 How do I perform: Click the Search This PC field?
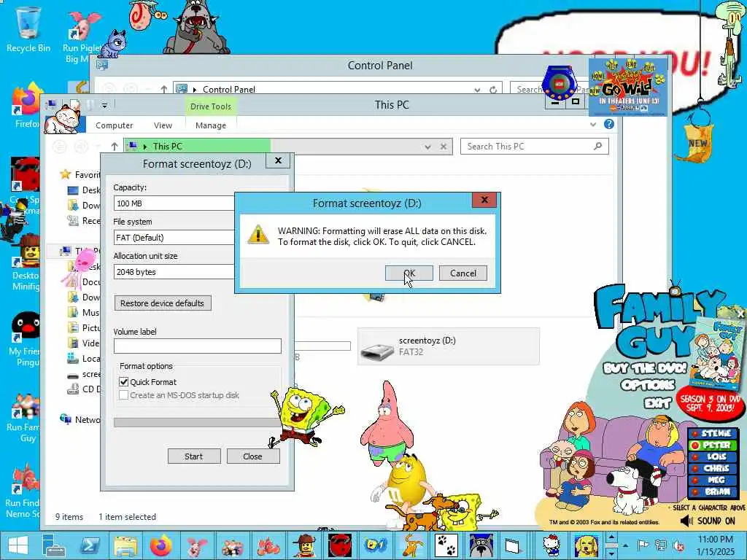(x=534, y=146)
